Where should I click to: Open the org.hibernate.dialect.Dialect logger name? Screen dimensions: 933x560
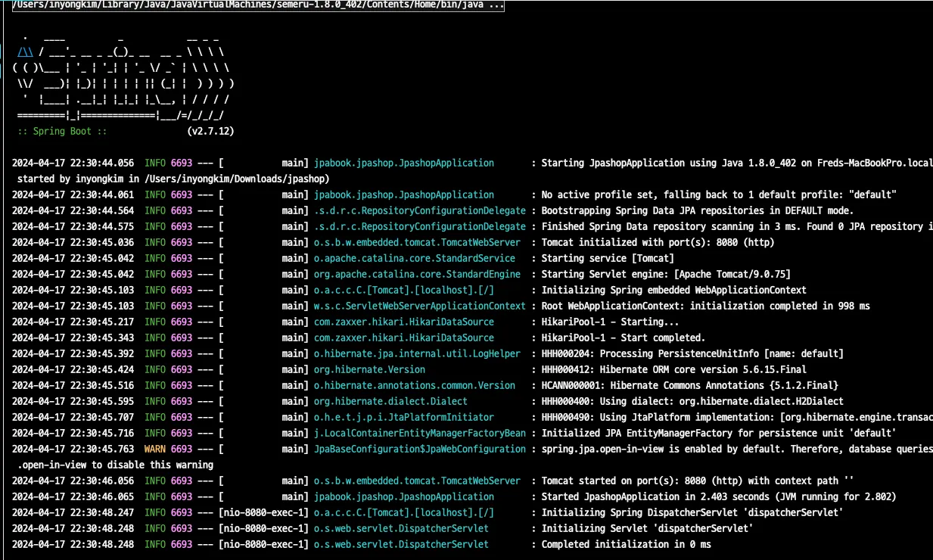tap(390, 401)
